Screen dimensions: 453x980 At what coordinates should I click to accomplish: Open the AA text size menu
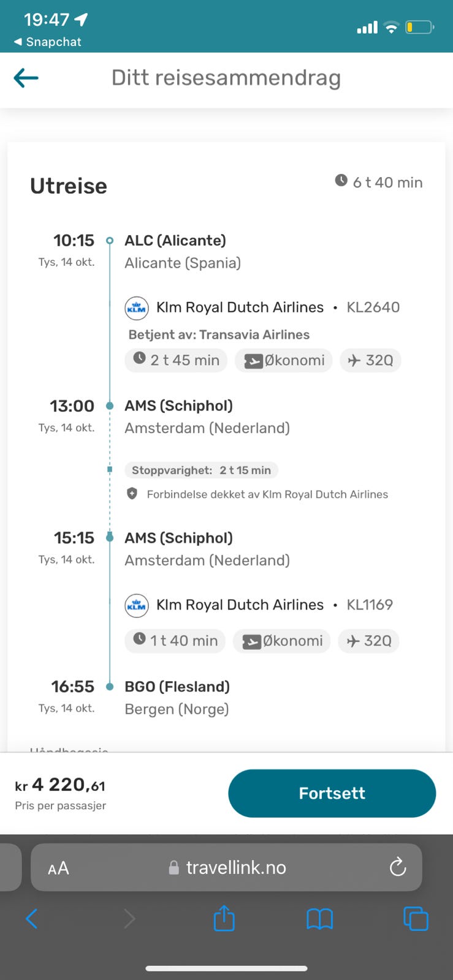[58, 868]
